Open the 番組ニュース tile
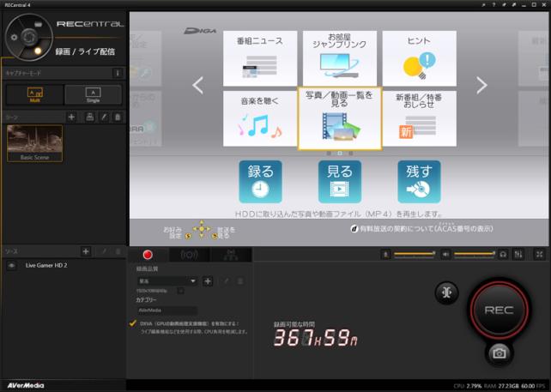Screen dimensions: 551x392 pyautogui.click(x=260, y=58)
